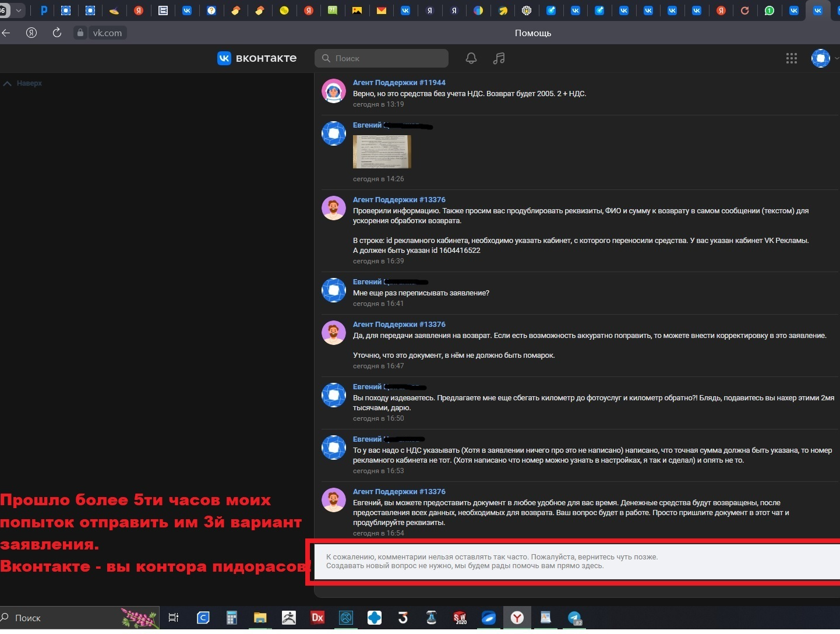
Task: Click timestamp сегодня в 16:47
Action: click(378, 366)
